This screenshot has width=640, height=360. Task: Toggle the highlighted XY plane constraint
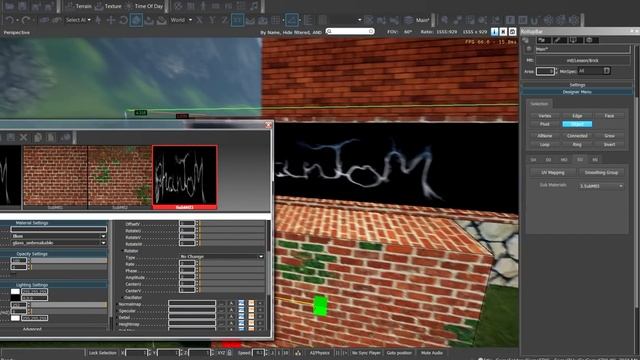(x=238, y=20)
